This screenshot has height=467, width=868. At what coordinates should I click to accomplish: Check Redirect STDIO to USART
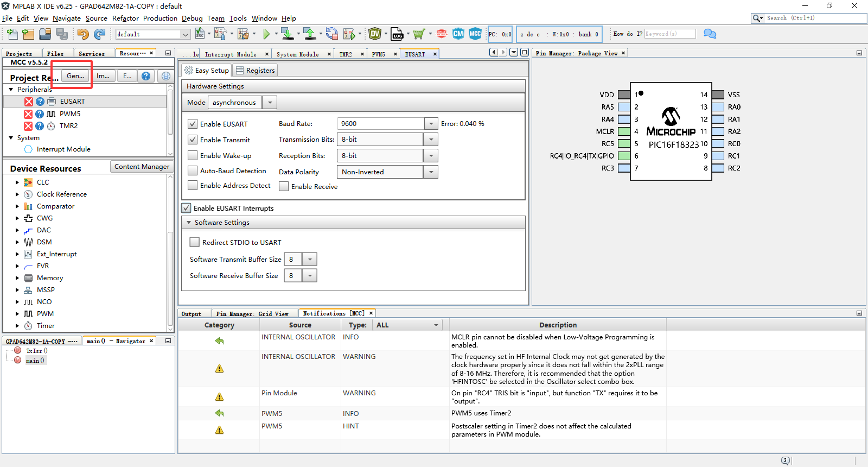pos(194,242)
